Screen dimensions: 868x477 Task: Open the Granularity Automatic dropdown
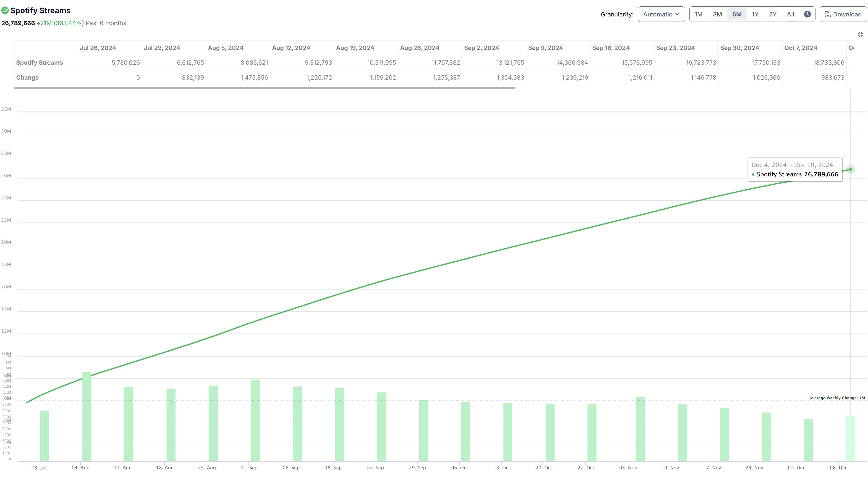tap(661, 14)
